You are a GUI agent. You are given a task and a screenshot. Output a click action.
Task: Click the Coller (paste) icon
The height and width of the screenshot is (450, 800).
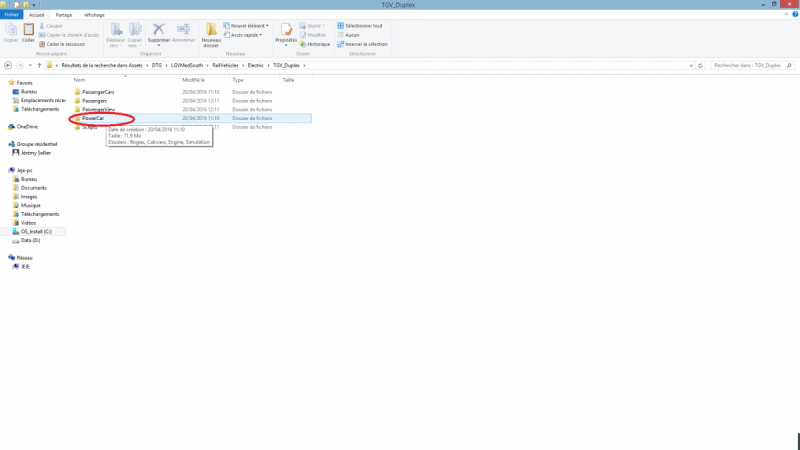29,31
